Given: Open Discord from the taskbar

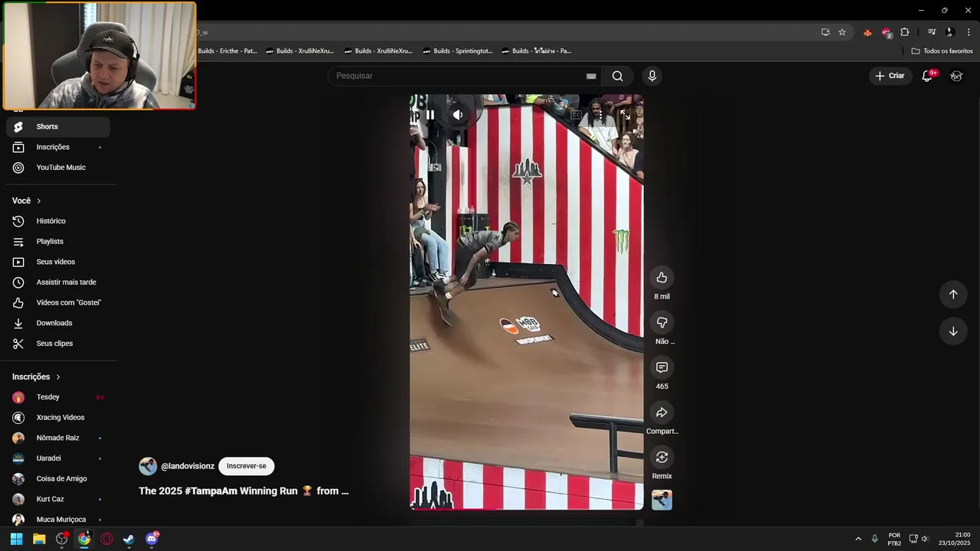Looking at the screenshot, I should pos(152,539).
